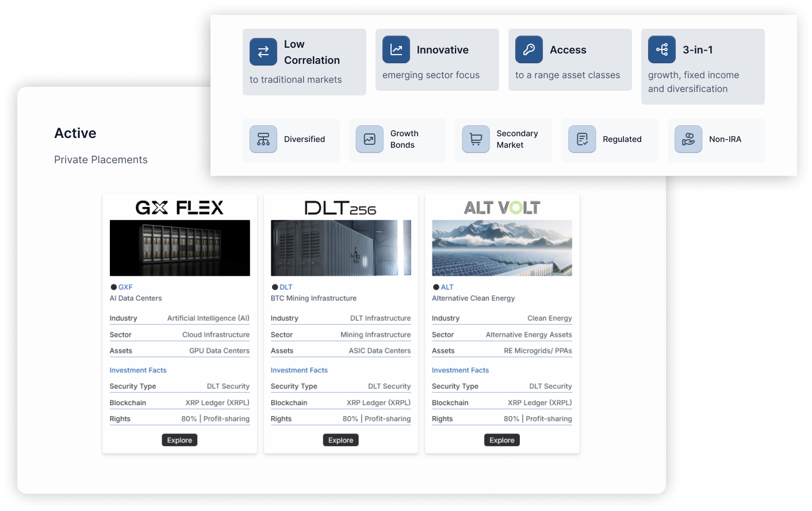Click GX FLEX 'XRP Ledger (XRPL)' value
The image size is (812, 511).
(217, 403)
